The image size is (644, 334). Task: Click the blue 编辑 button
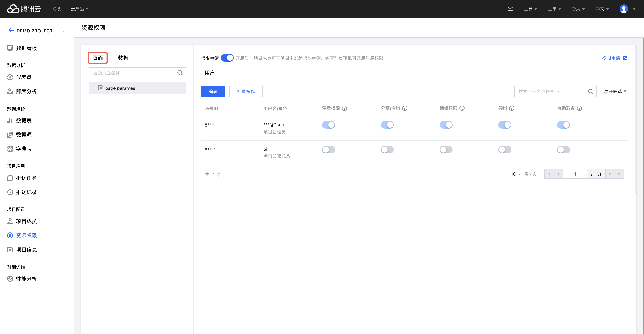tap(213, 91)
